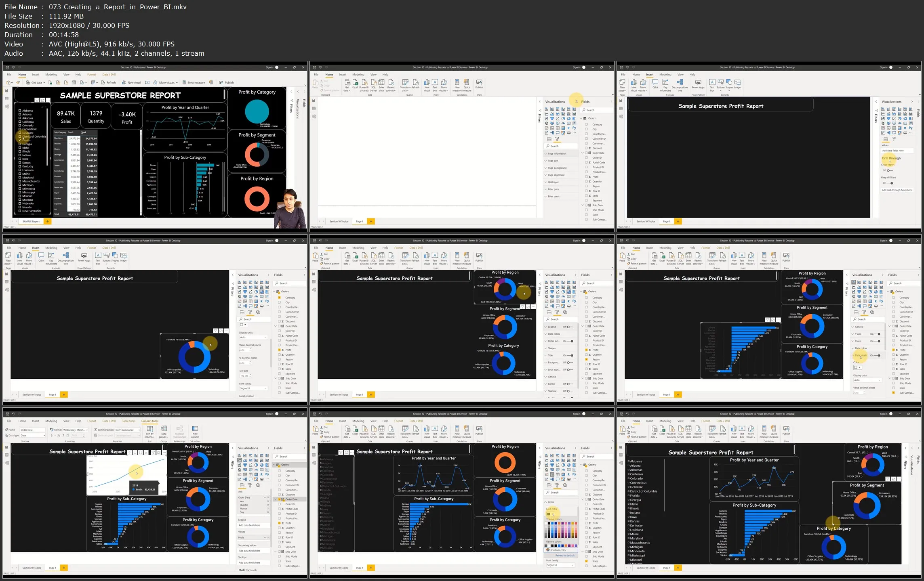Click Publish icon in the Reference window toolbar
This screenshot has width=924, height=581.
221,82
